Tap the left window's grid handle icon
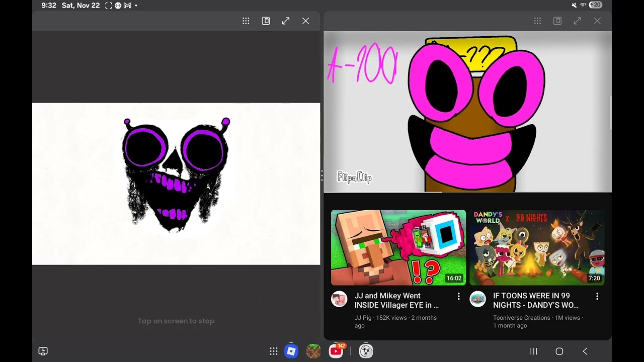 tap(246, 21)
